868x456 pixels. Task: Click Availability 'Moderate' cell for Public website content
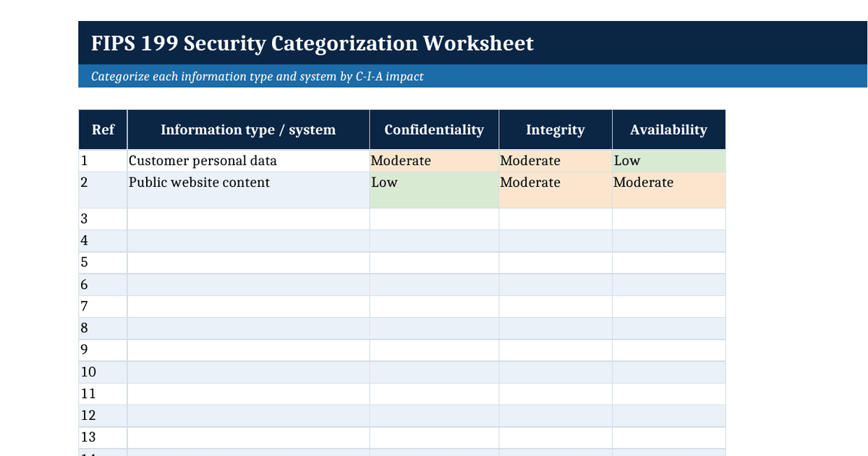click(x=668, y=190)
